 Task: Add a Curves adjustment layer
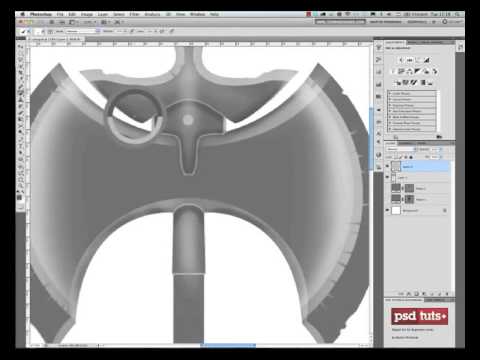pos(418,60)
